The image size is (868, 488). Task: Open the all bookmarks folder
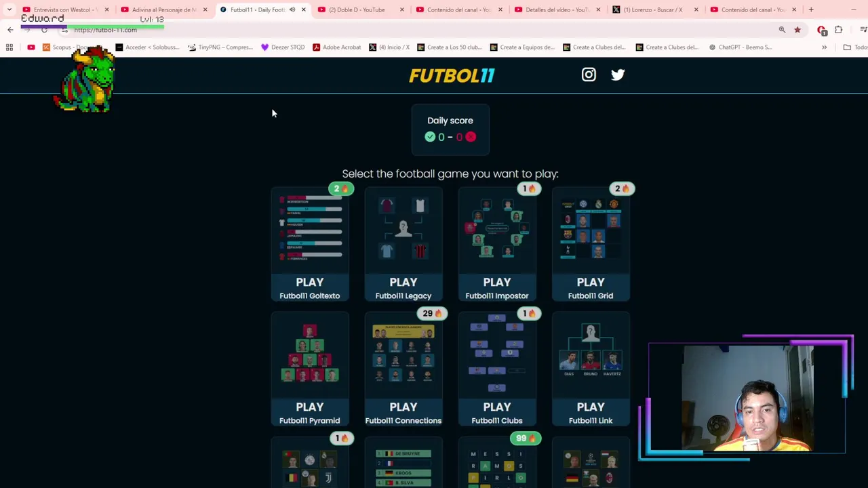tap(854, 47)
